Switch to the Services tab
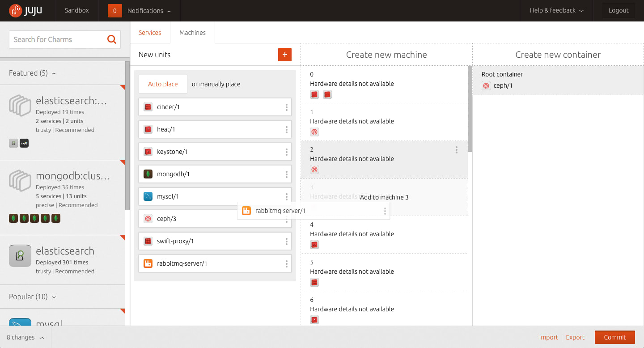 [150, 33]
